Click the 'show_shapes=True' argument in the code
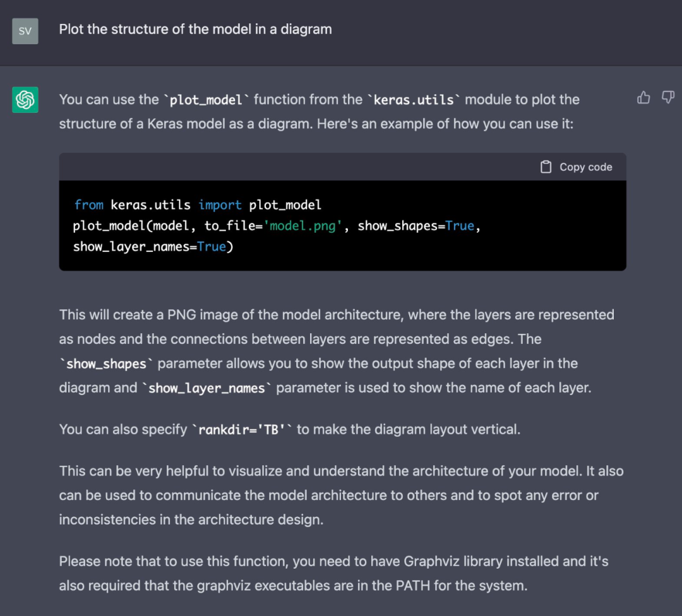 pos(416,226)
